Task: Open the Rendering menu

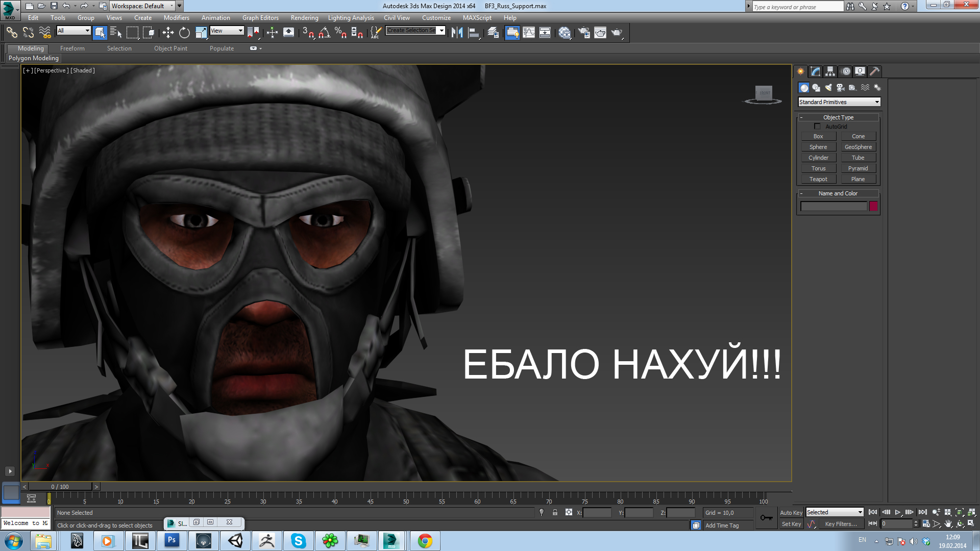Action: pyautogui.click(x=304, y=18)
